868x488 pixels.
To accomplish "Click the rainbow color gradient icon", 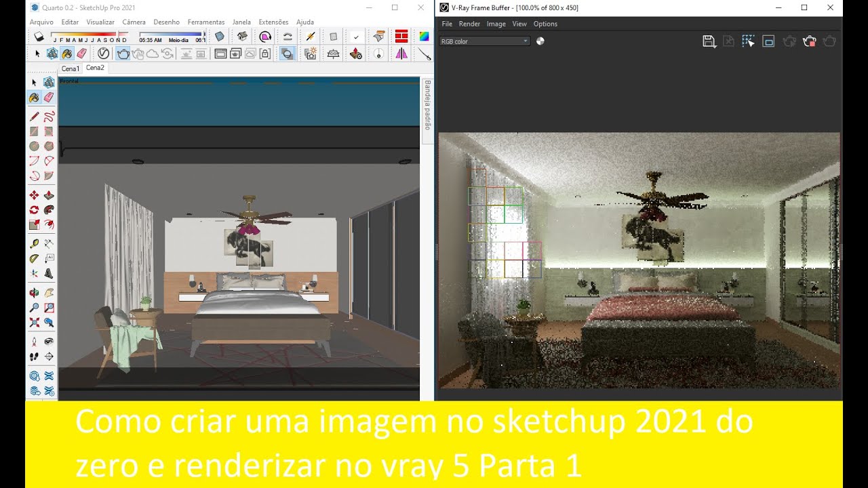I will pos(424,36).
